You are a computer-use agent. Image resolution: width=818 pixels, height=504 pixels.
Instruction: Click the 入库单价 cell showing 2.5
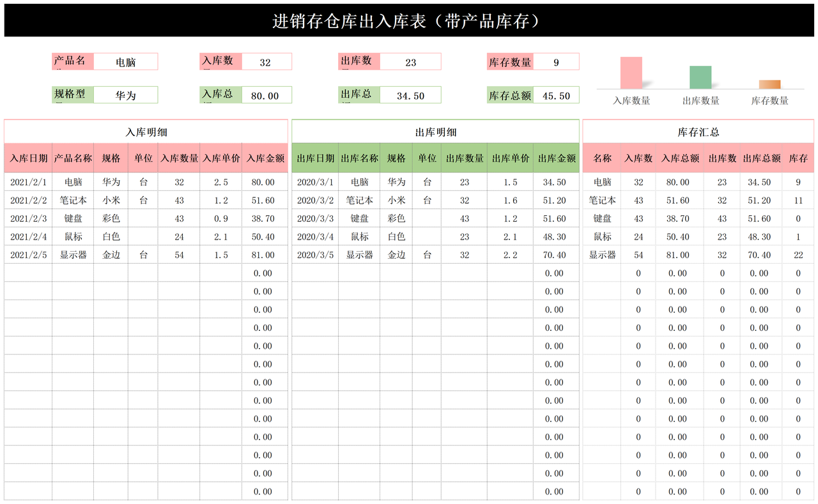coord(221,182)
